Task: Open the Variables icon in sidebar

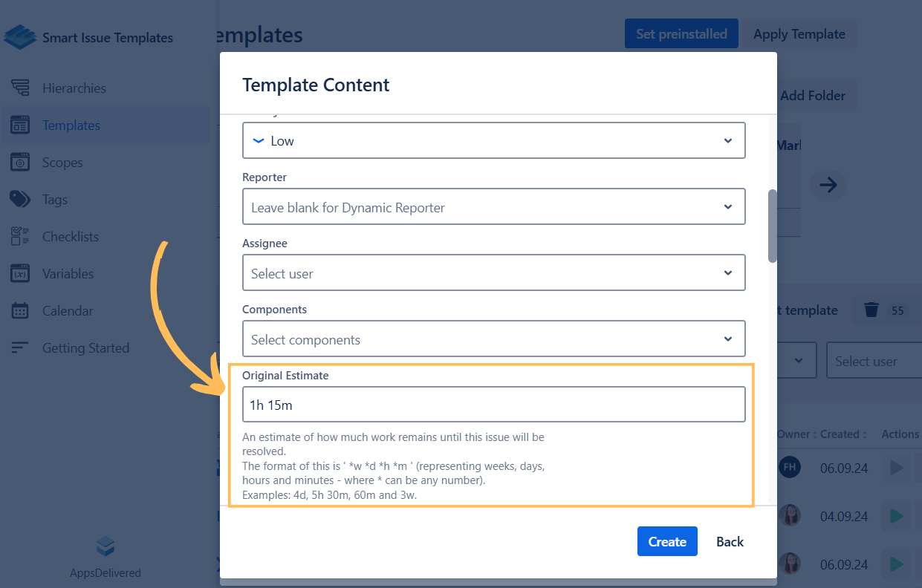Action: (20, 274)
